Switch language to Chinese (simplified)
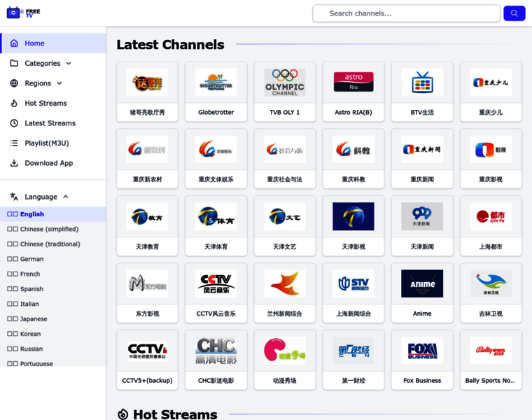Viewport: 532px width, 420px height. coord(53,229)
